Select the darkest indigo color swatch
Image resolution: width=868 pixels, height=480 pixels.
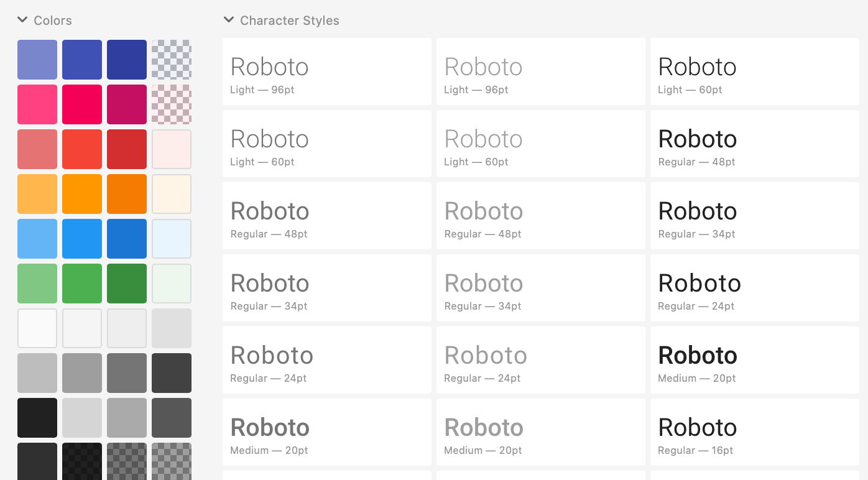click(x=127, y=60)
